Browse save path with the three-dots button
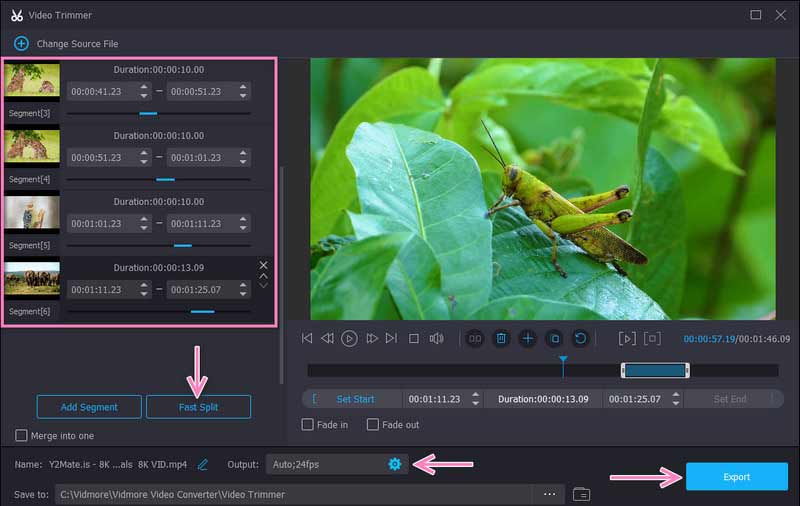 (549, 494)
